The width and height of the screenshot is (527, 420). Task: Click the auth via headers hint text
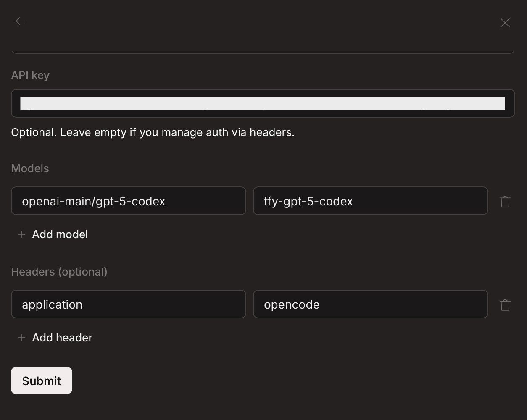click(153, 132)
